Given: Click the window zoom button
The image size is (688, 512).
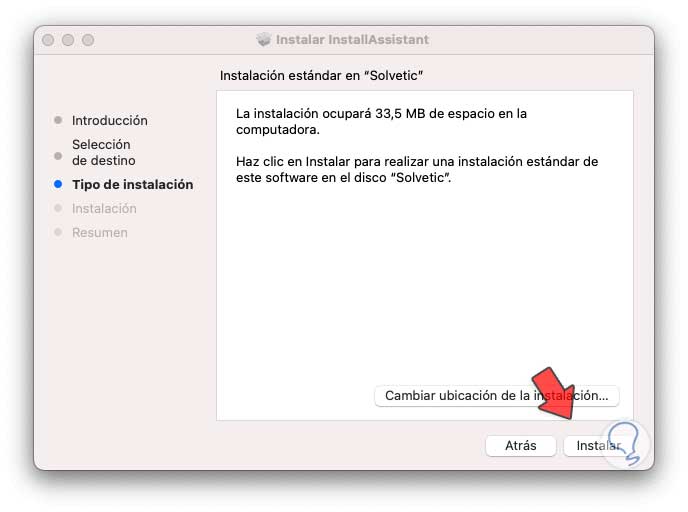Looking at the screenshot, I should (x=88, y=40).
